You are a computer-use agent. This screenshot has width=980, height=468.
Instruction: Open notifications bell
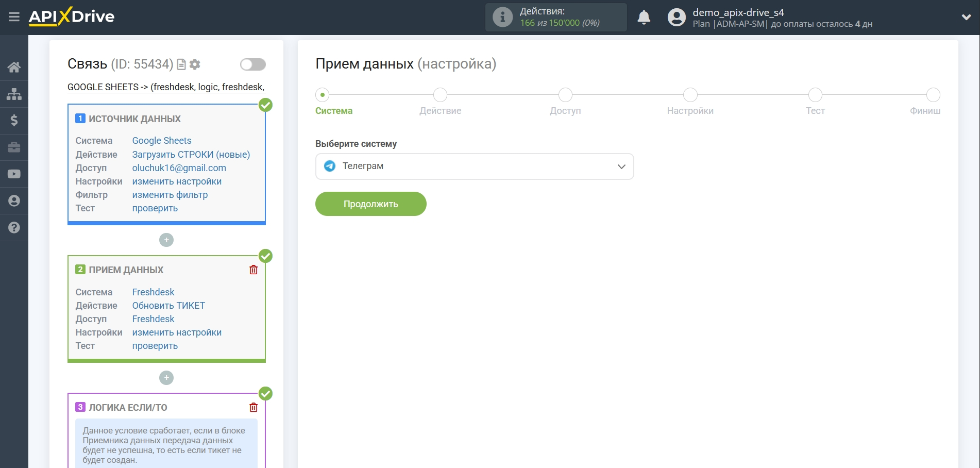pos(644,17)
